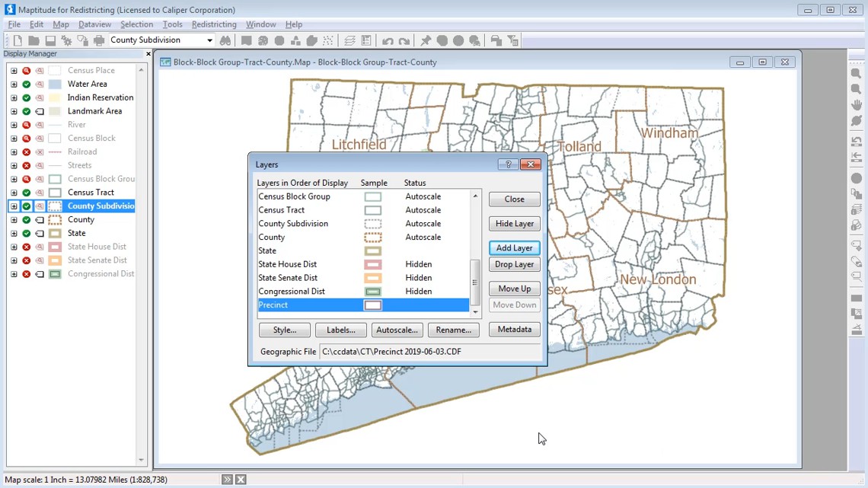Open the Find tool with the binoculars icon

point(225,40)
